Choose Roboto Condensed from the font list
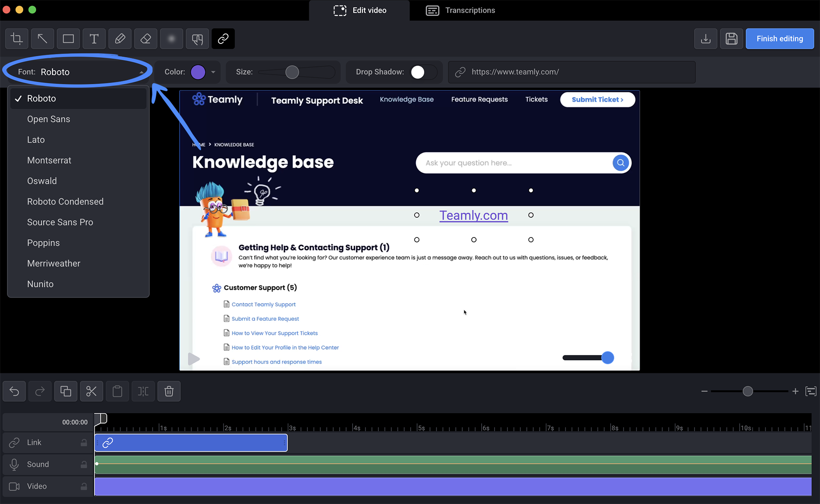The width and height of the screenshot is (820, 504). [x=78, y=202]
